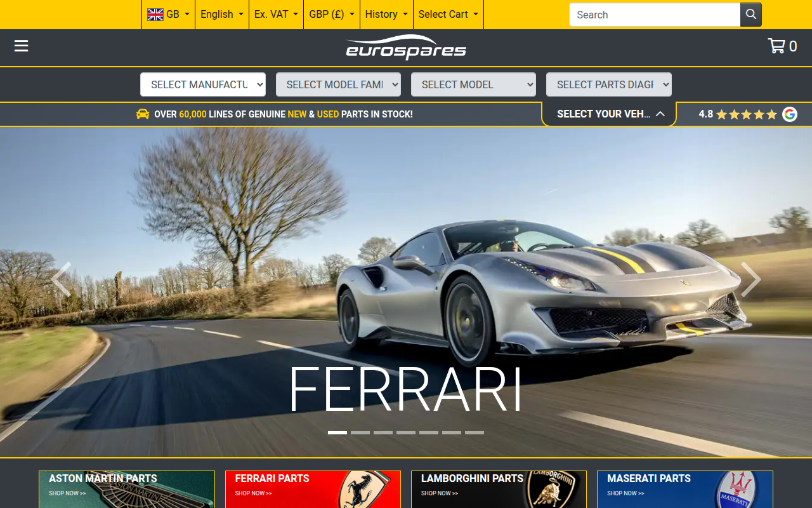Screen dimensions: 812x508
Task: Go to next carousel slide arrow
Action: [751, 279]
